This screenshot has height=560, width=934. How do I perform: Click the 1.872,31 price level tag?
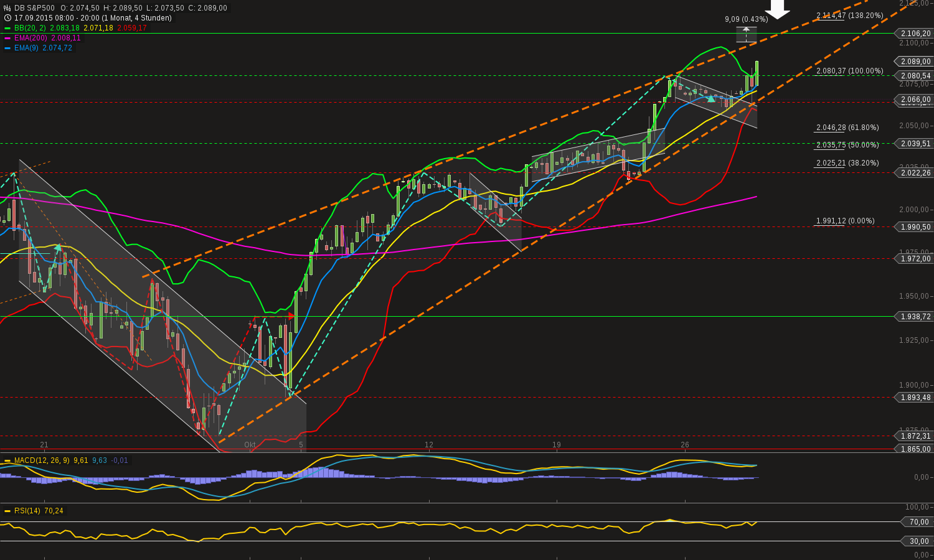915,436
